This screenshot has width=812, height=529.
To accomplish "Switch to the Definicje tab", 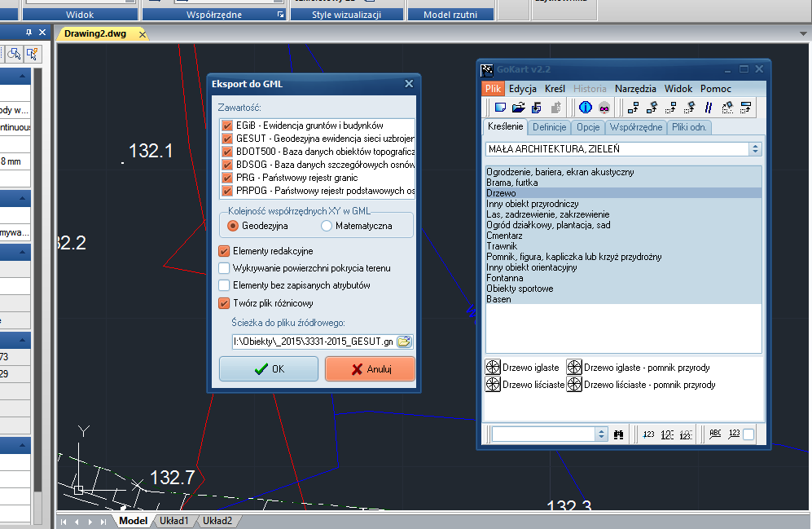I will click(x=550, y=127).
